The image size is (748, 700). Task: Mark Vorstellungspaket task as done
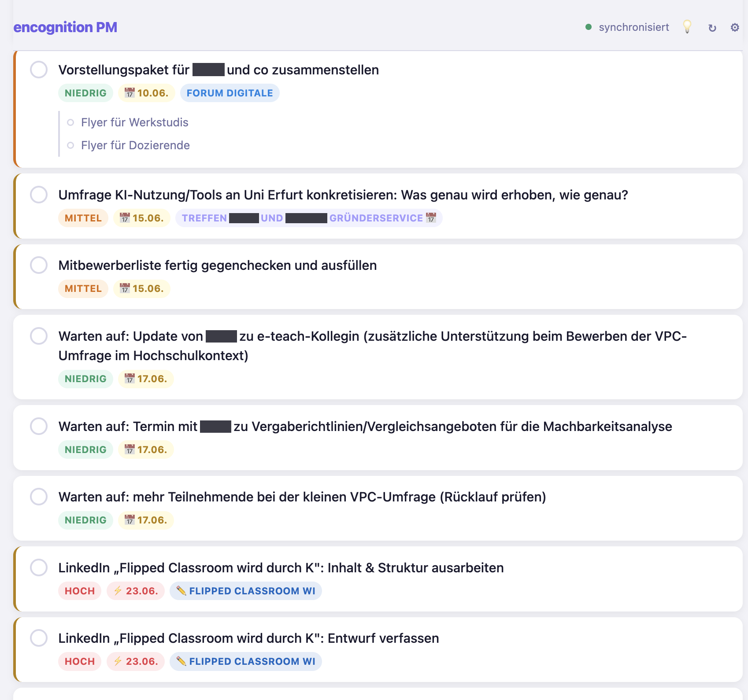coord(39,70)
